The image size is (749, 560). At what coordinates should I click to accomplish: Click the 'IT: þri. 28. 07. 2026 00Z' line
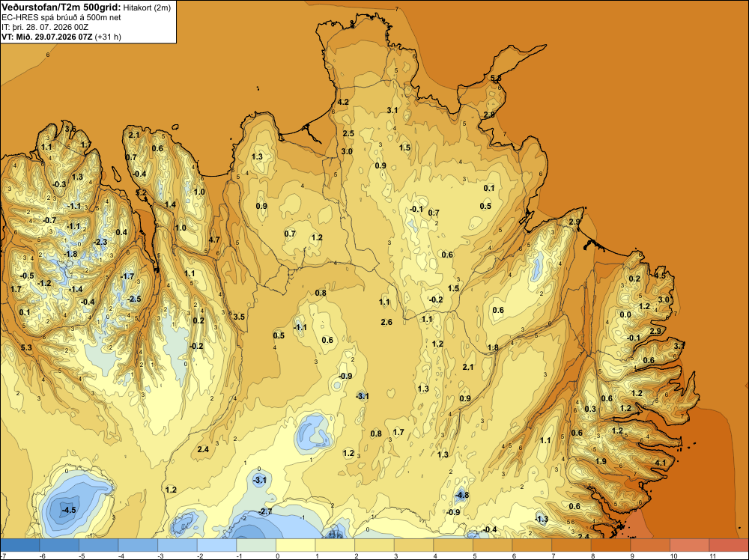click(45, 27)
